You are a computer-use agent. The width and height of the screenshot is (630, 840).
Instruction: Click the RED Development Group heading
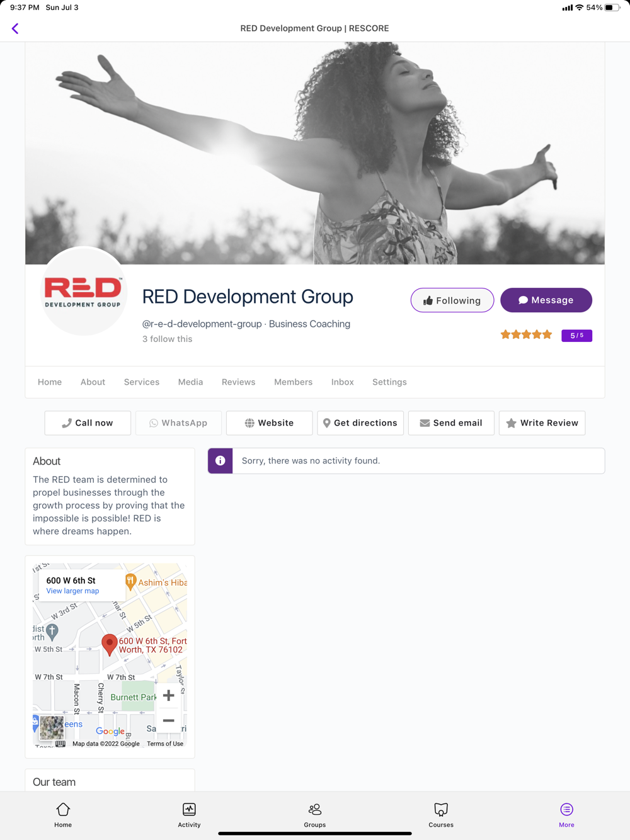coord(248,297)
